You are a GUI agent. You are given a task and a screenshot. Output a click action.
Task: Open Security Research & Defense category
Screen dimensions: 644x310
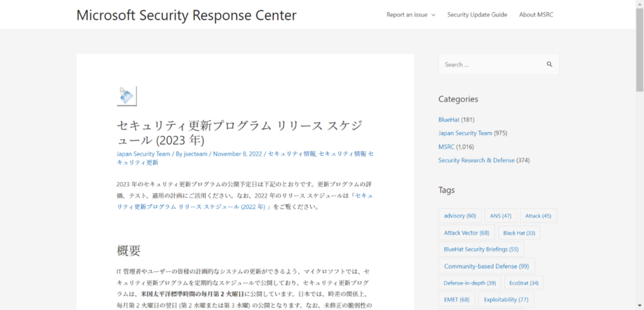tap(477, 160)
